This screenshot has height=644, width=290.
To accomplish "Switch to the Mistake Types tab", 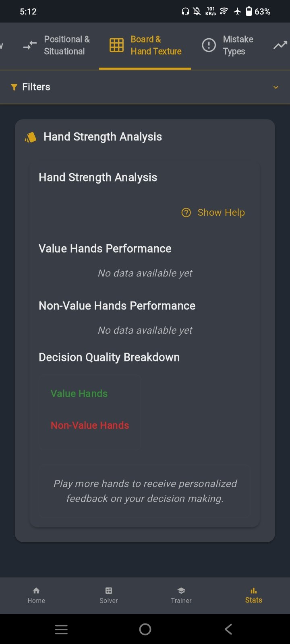I will [x=228, y=45].
